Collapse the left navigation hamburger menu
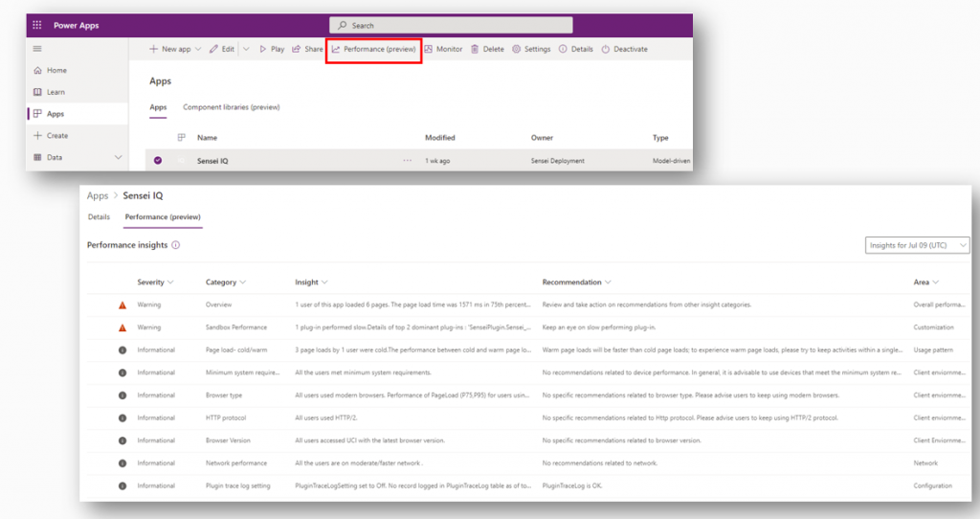The image size is (980, 519). [37, 48]
